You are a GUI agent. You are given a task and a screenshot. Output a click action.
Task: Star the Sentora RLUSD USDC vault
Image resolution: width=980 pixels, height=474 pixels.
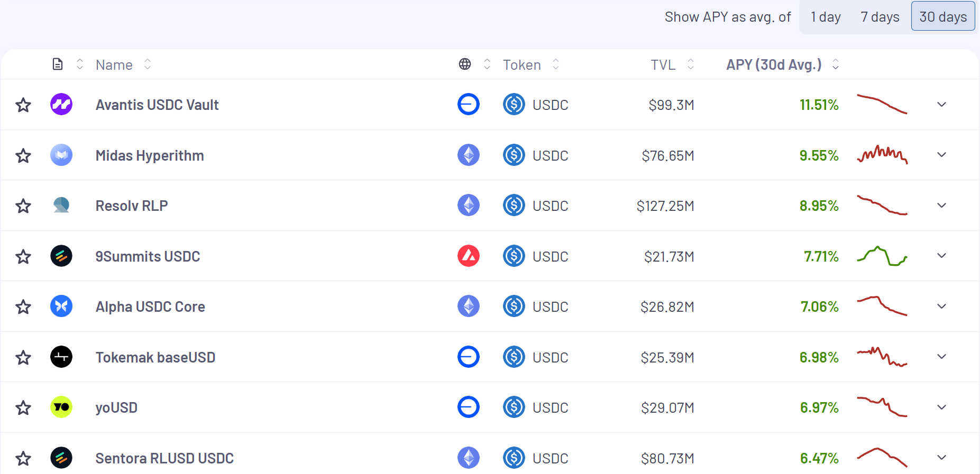pos(23,458)
